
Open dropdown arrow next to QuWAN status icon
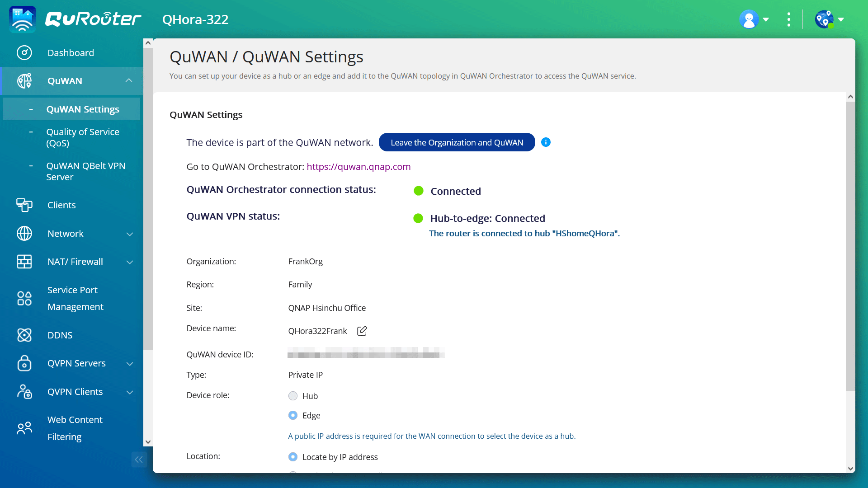pos(841,19)
